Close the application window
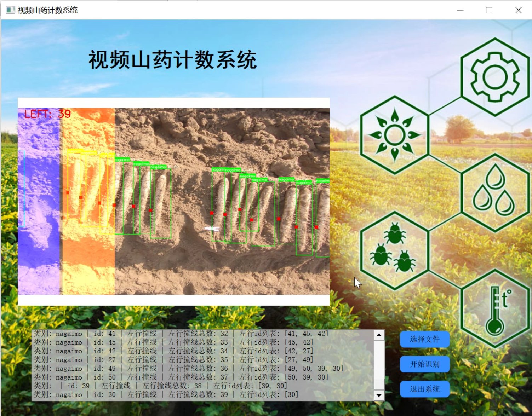This screenshot has width=532, height=416. (x=518, y=10)
